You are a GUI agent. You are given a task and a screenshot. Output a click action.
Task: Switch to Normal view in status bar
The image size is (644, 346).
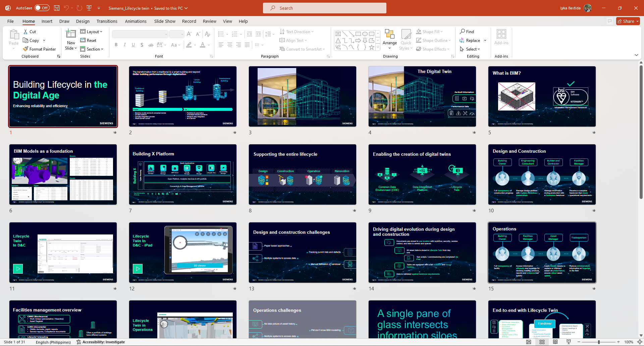(x=529, y=342)
